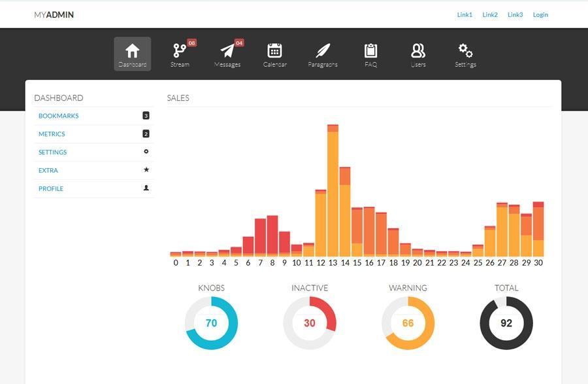Open the Messages paper plane icon
The height and width of the screenshot is (384, 588).
pos(227,50)
